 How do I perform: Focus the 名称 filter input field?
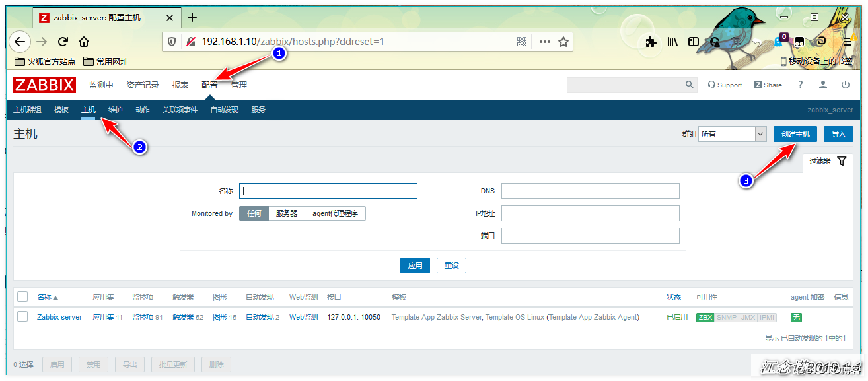pyautogui.click(x=328, y=191)
